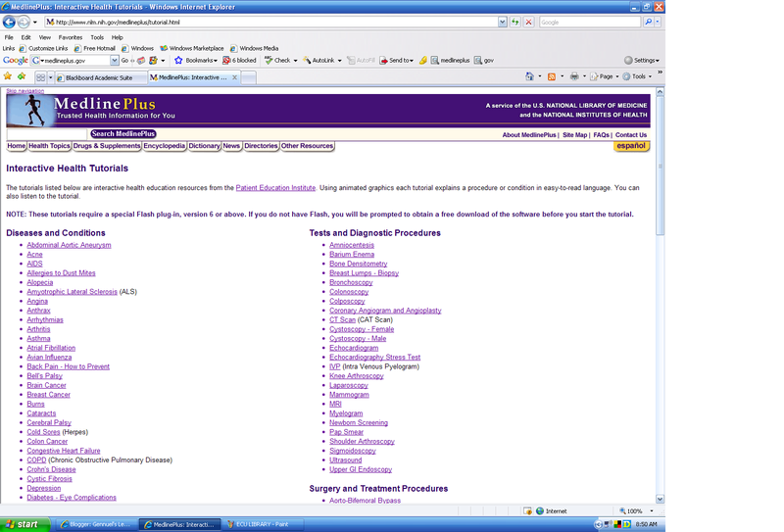Open the Patient Education Institute link
This screenshot has height=532, width=784.
(x=275, y=188)
